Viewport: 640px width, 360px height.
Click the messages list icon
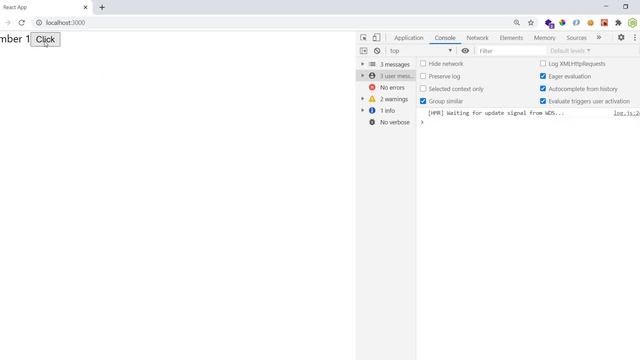point(372,64)
